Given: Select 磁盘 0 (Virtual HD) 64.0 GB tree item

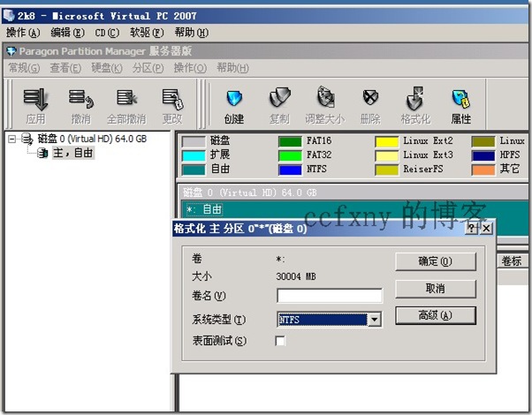Looking at the screenshot, I should click(x=92, y=139).
